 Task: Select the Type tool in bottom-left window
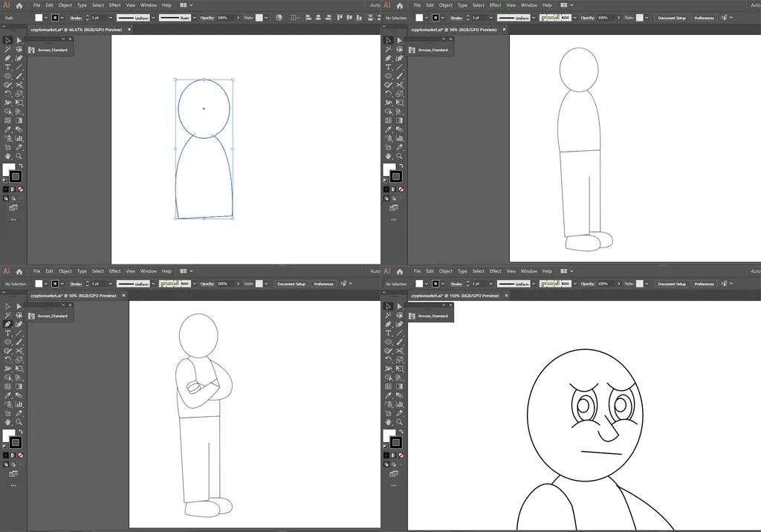tap(7, 333)
